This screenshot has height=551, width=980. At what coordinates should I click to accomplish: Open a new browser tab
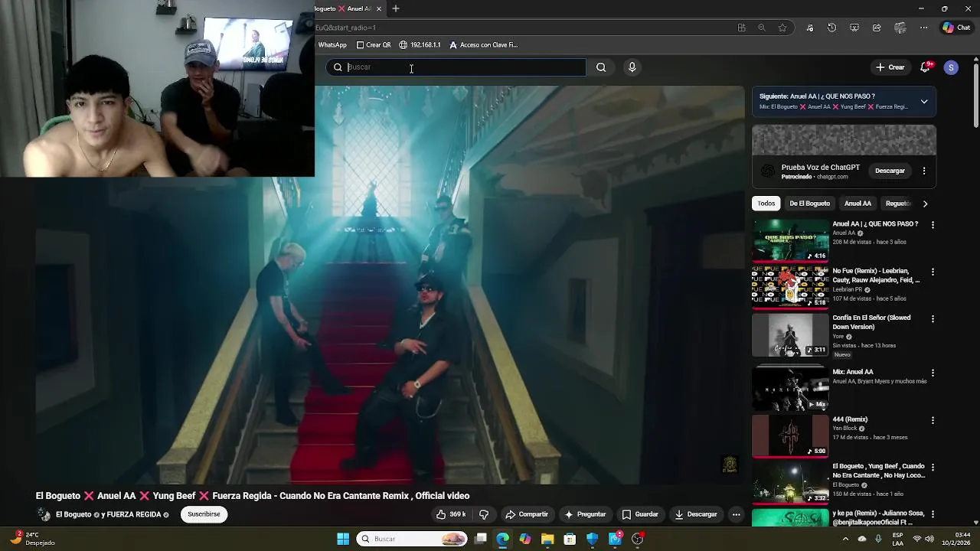(x=396, y=8)
